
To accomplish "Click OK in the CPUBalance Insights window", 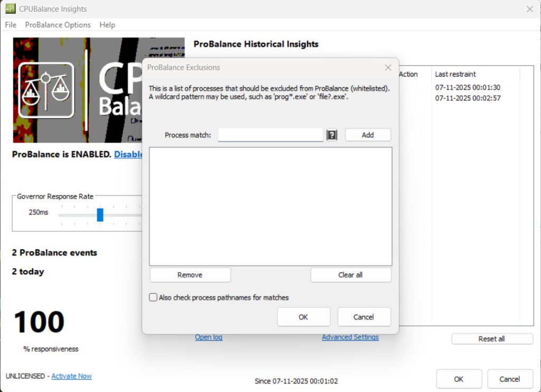I will point(459,379).
